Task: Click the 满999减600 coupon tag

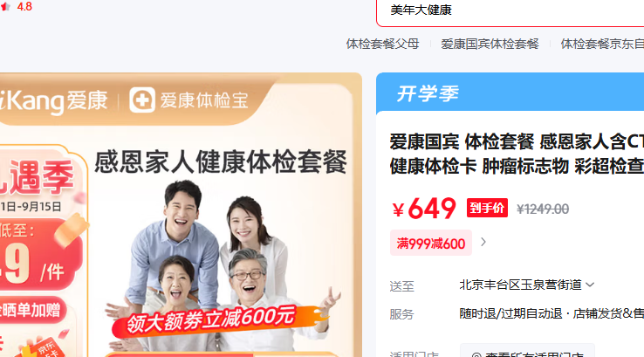Action: (x=431, y=244)
